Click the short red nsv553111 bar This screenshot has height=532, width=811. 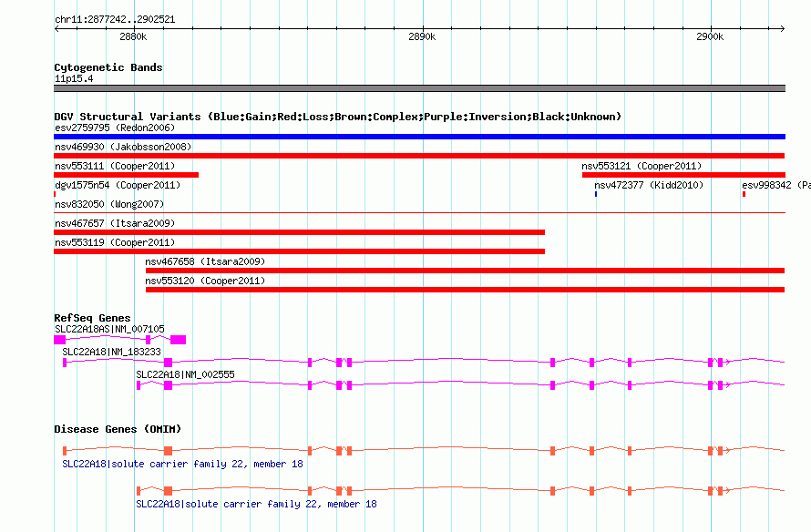[x=126, y=175]
